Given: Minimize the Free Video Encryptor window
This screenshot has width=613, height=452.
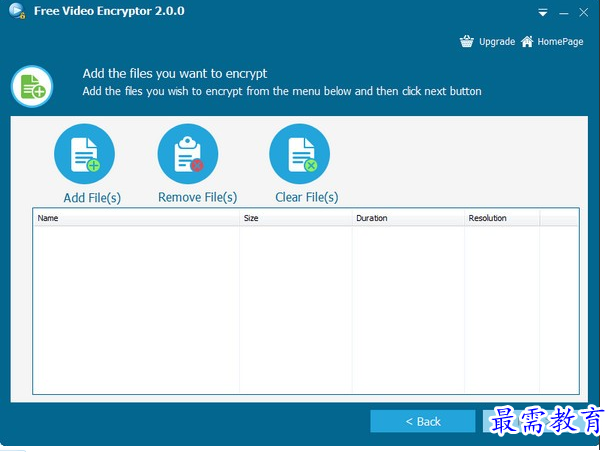Looking at the screenshot, I should [564, 13].
